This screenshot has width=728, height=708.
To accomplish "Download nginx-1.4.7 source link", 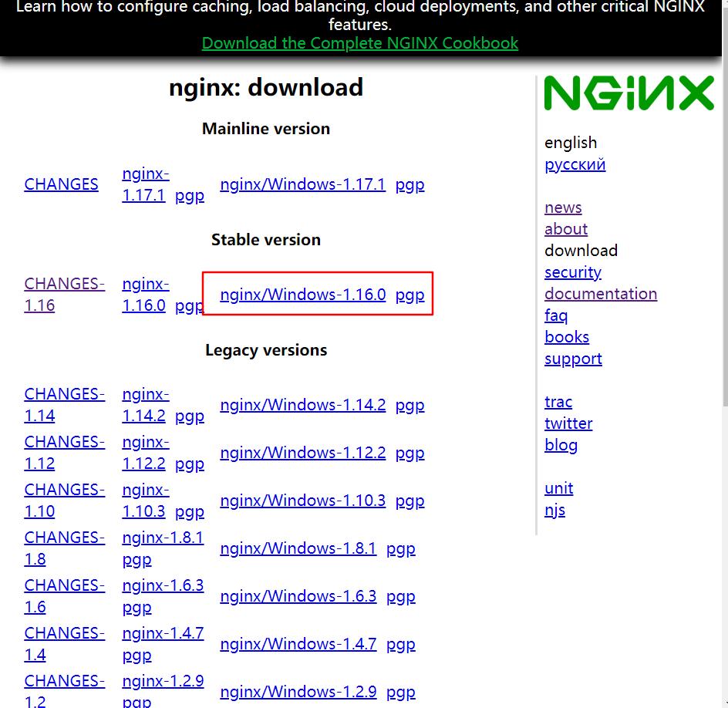I will 163,633.
